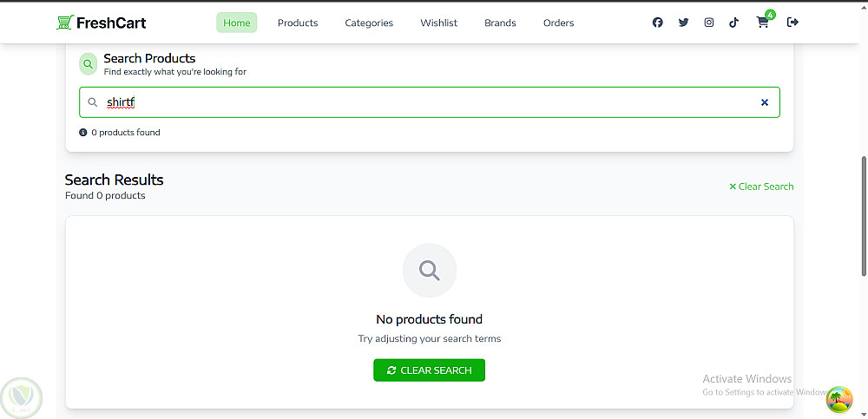View the Orders page
The image size is (868, 419).
click(558, 23)
